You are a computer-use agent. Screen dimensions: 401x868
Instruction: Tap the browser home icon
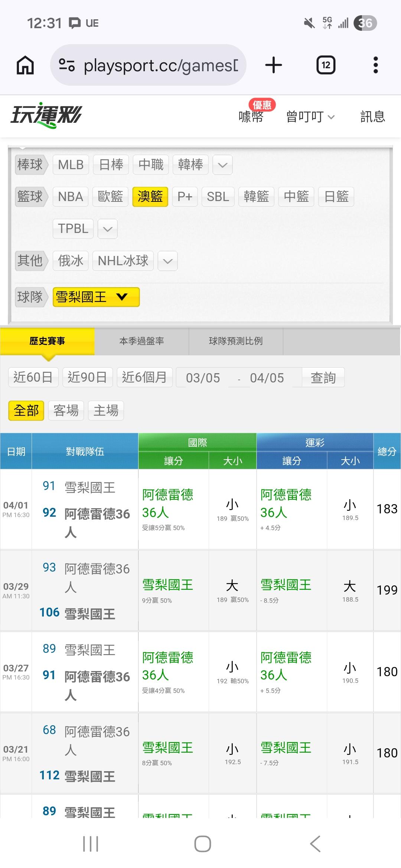click(x=25, y=65)
